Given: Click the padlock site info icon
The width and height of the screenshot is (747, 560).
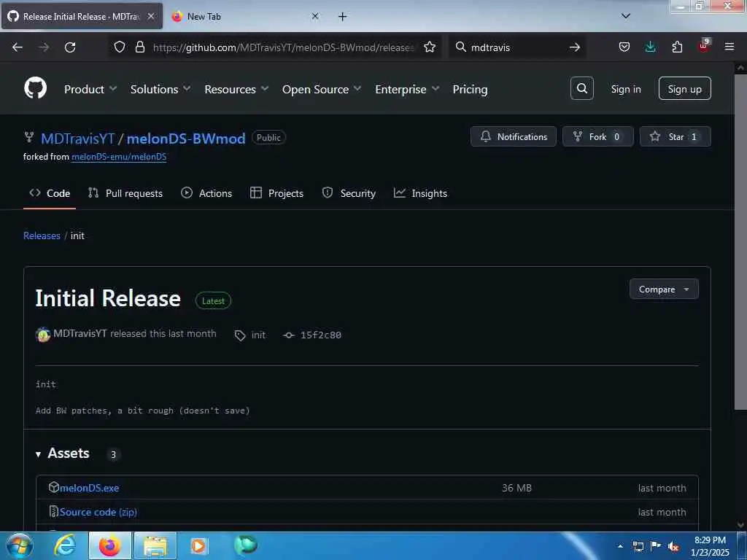Looking at the screenshot, I should (139, 47).
